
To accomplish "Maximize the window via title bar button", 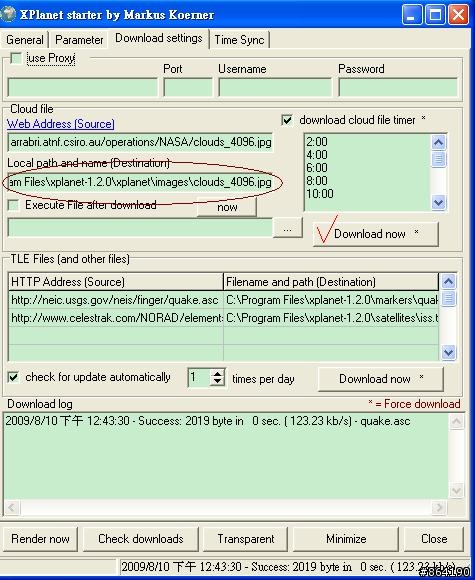I will pyautogui.click(x=435, y=15).
